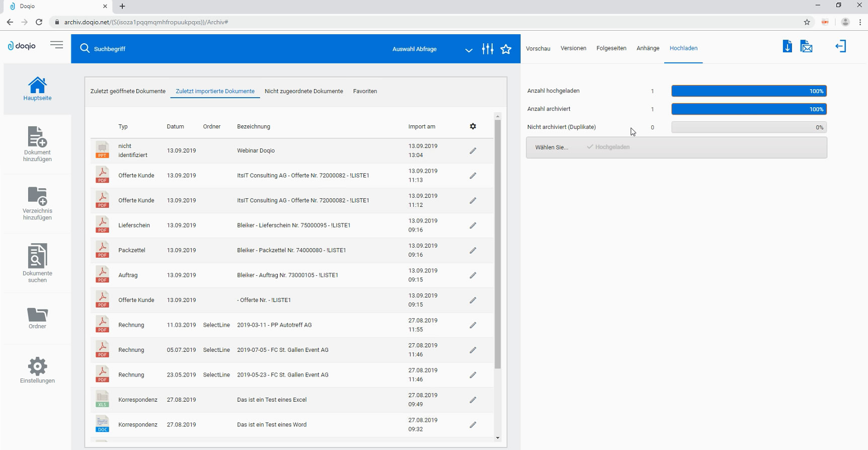Viewport: 868px width, 450px height.
Task: Expand the Auswahl Abfrage dropdown
Action: point(468,50)
